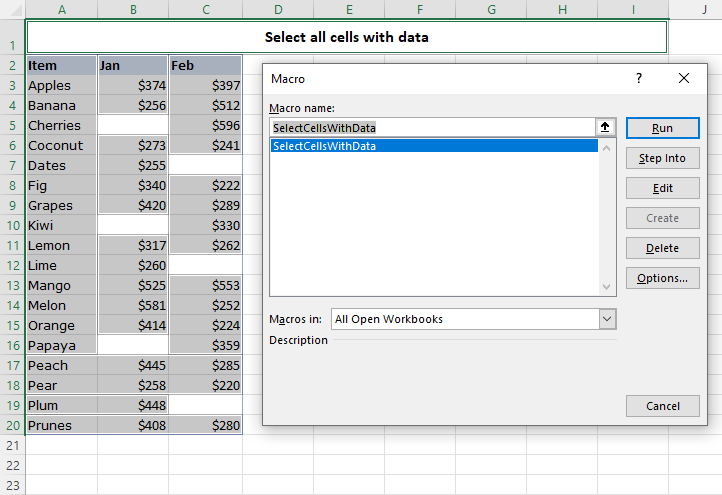Select column A header
Screen dimensions: 722x495
pos(62,9)
